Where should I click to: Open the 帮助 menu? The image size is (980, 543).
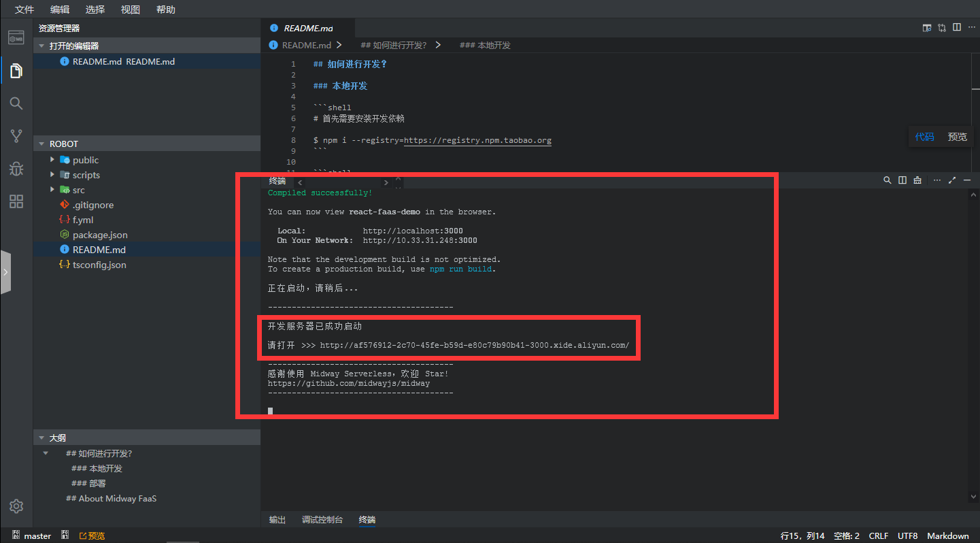pos(166,10)
